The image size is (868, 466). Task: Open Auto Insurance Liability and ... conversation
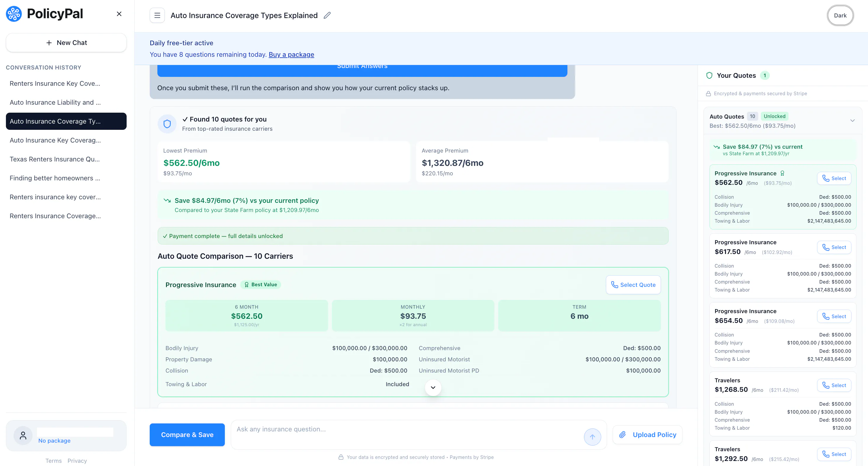coord(66,102)
